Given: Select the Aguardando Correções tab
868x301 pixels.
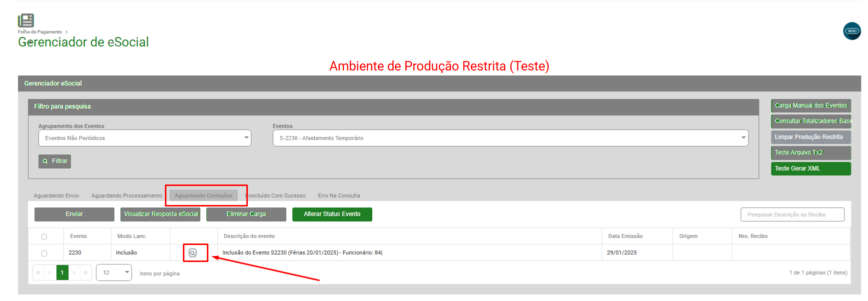Looking at the screenshot, I should coord(203,195).
